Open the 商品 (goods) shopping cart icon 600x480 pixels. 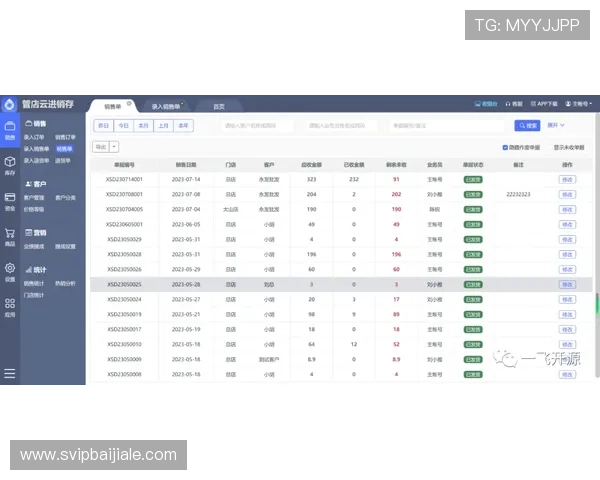point(9,235)
